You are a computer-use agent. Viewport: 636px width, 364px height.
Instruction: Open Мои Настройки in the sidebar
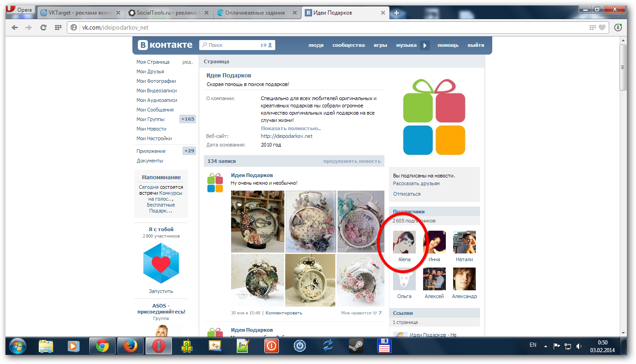154,138
